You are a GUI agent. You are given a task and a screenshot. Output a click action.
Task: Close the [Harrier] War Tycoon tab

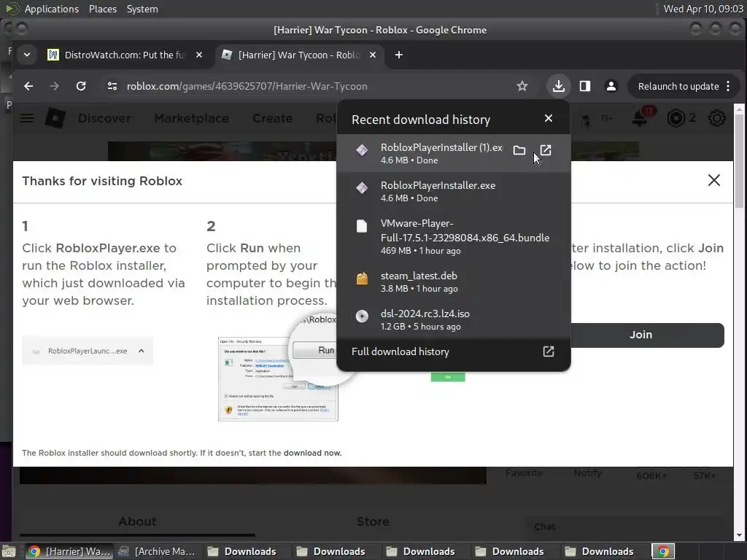pyautogui.click(x=373, y=55)
